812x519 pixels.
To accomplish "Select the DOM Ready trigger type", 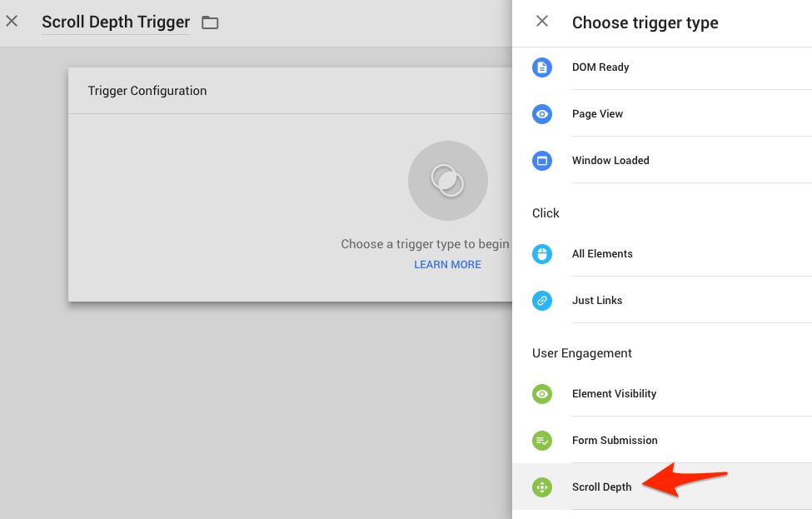I will (x=662, y=67).
